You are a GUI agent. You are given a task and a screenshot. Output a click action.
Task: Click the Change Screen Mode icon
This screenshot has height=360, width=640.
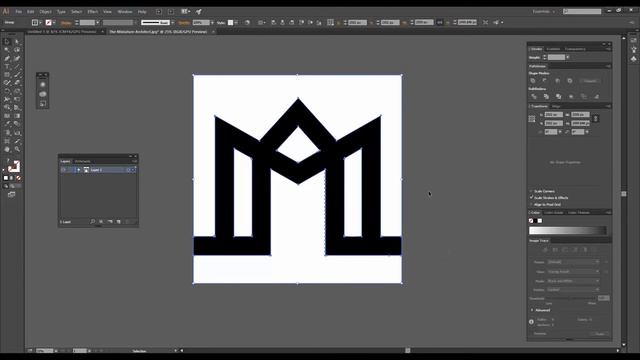pos(11,195)
